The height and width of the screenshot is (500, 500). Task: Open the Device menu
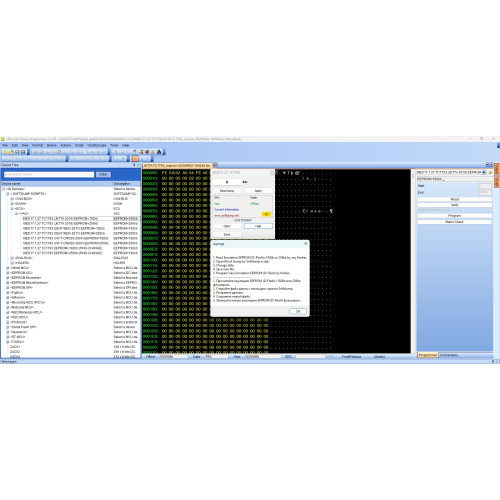click(x=52, y=145)
